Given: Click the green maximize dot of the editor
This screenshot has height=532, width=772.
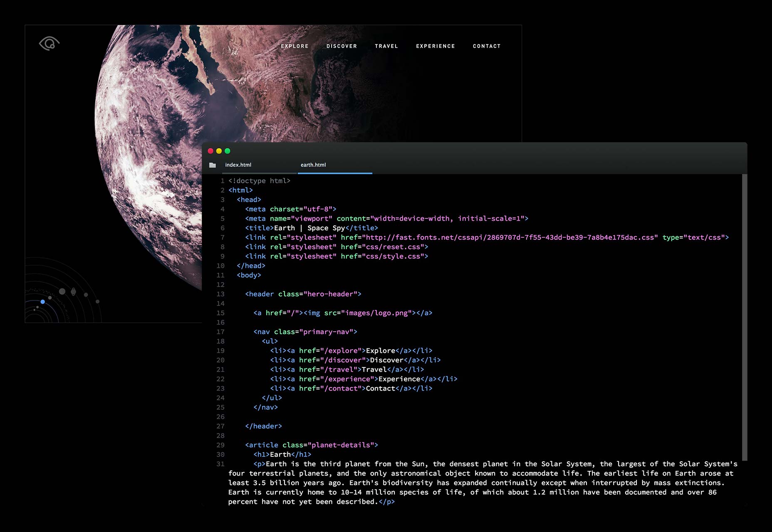Looking at the screenshot, I should pyautogui.click(x=227, y=151).
